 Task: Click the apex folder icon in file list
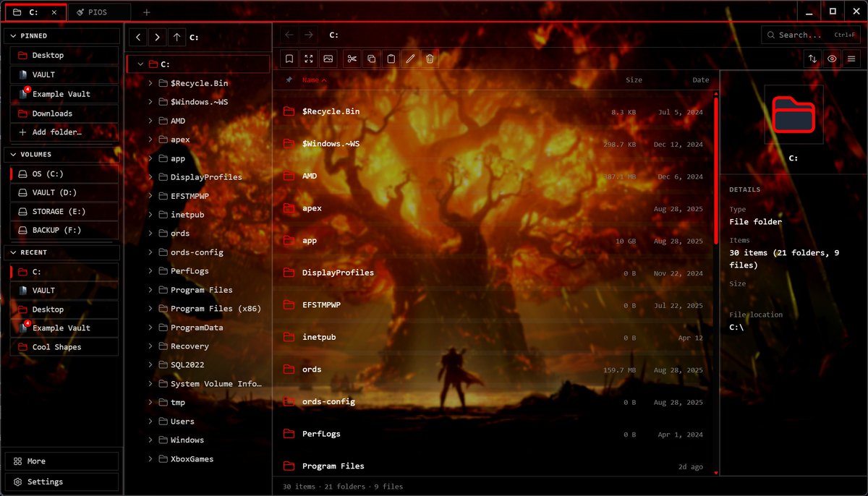[289, 208]
